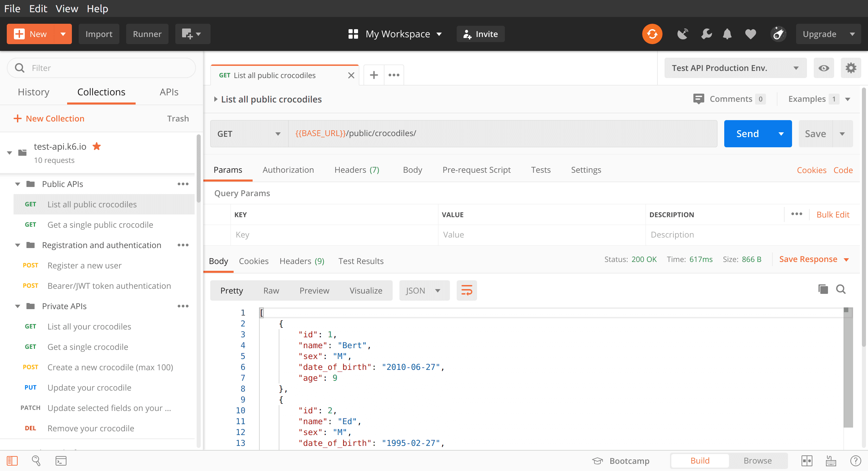Collapse the Public APIs folder

click(x=18, y=184)
